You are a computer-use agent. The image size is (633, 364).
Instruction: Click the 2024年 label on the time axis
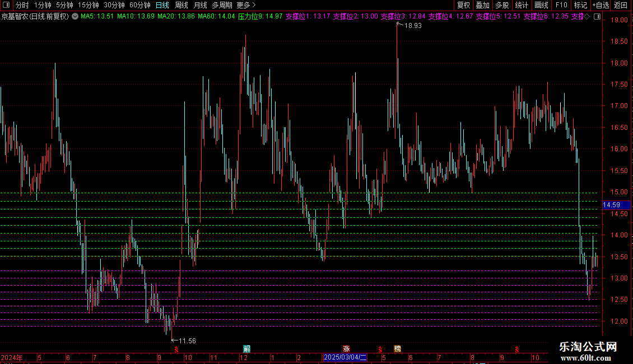(x=12, y=357)
